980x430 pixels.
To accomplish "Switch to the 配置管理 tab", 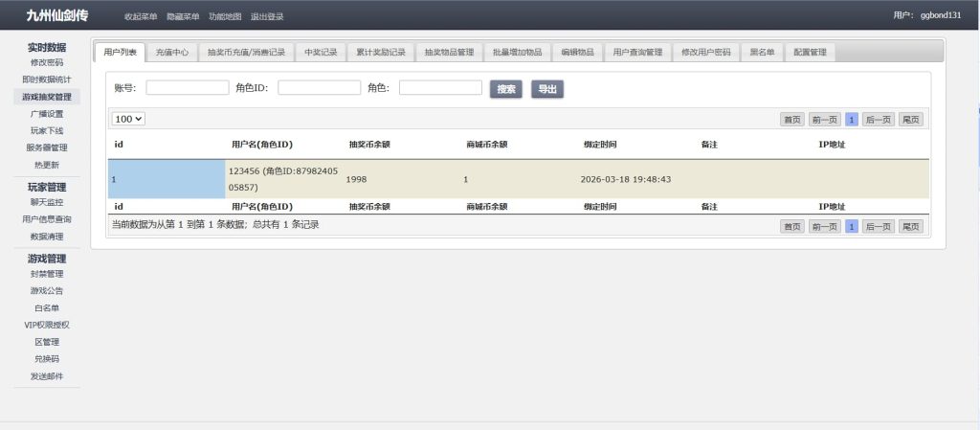I will pyautogui.click(x=810, y=53).
